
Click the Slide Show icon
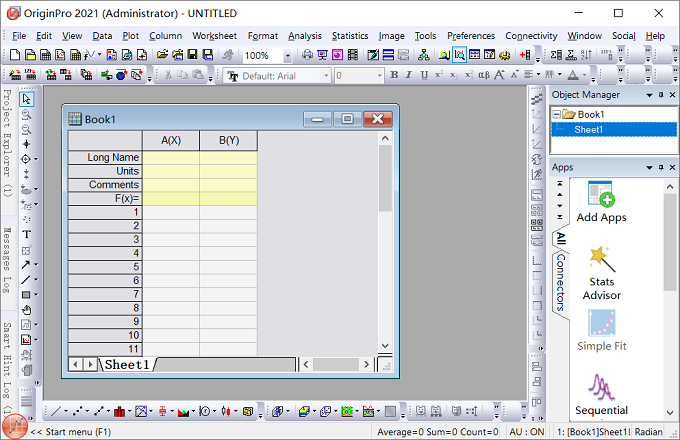click(322, 55)
